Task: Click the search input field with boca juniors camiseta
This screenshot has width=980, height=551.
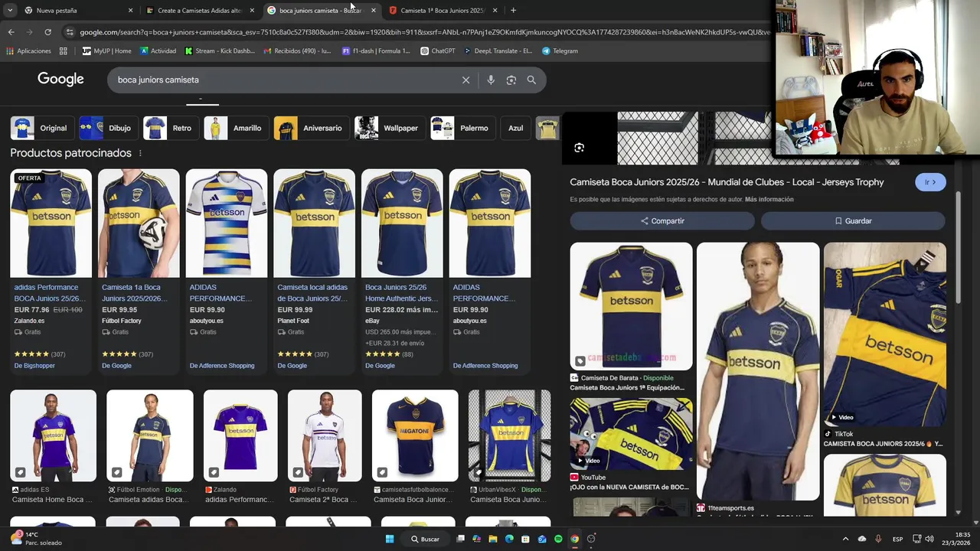Action: tap(283, 80)
